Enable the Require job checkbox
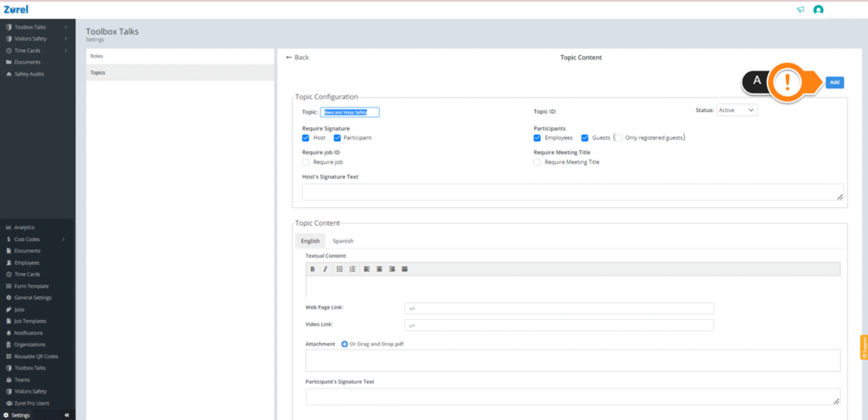This screenshot has width=868, height=420. click(x=305, y=162)
